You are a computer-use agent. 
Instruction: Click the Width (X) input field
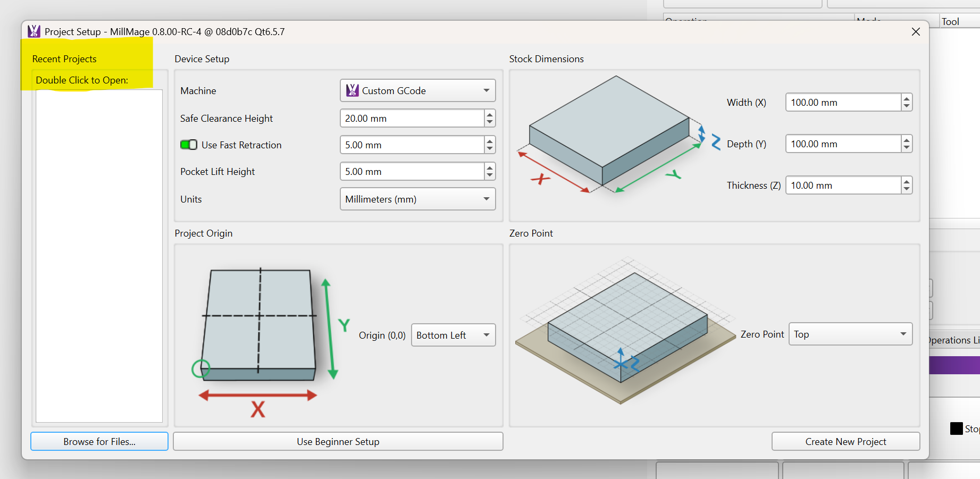pos(843,102)
